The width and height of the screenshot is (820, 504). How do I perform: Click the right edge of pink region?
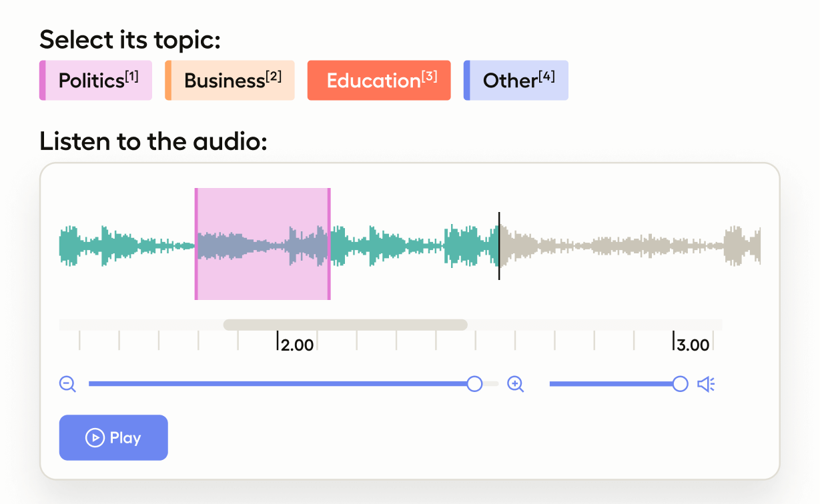329,244
